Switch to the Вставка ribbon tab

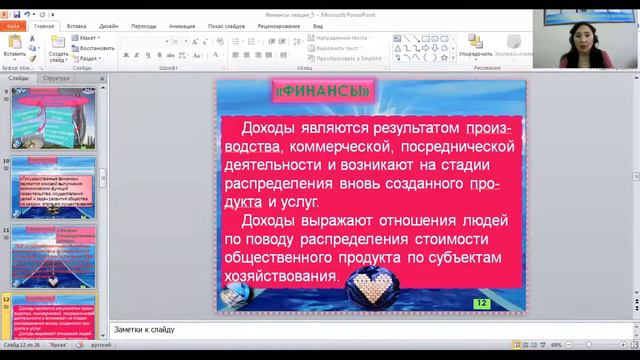tap(76, 26)
